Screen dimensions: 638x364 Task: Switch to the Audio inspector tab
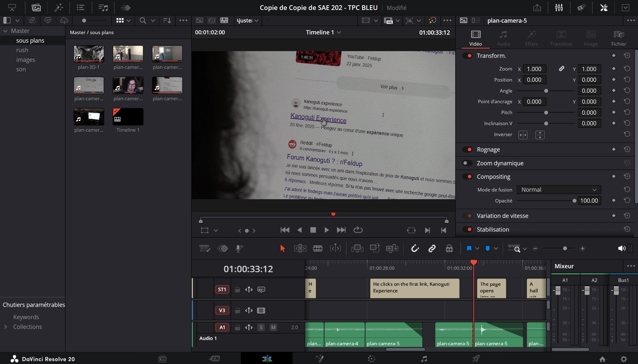click(x=503, y=38)
